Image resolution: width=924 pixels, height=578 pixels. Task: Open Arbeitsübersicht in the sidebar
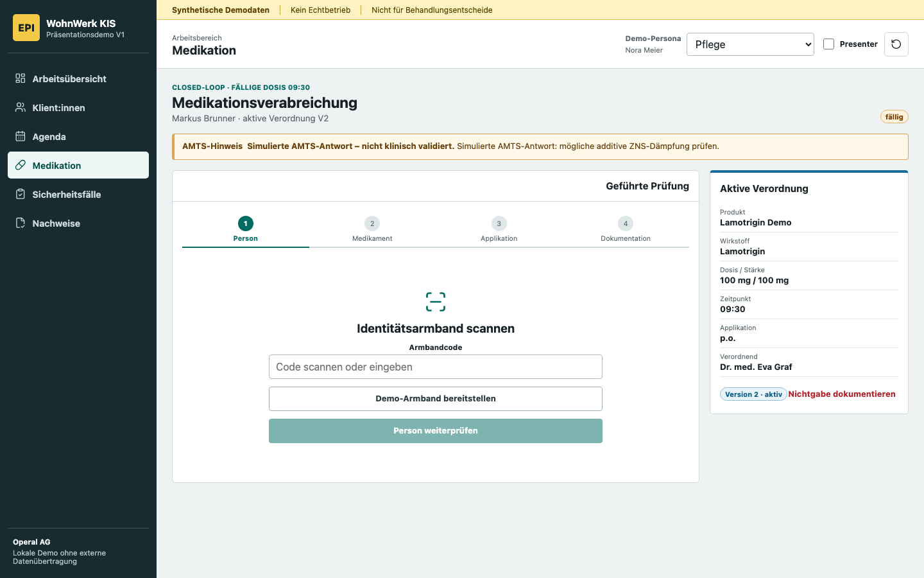pyautogui.click(x=78, y=78)
